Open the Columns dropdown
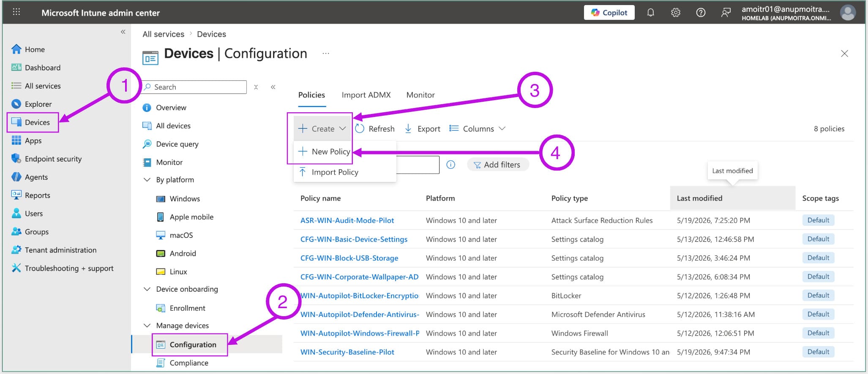The height and width of the screenshot is (374, 868). tap(477, 129)
